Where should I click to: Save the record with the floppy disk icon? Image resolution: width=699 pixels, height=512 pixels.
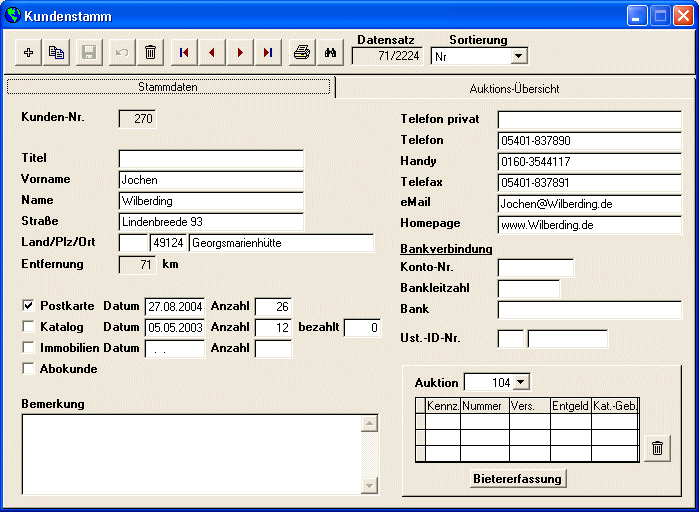(x=89, y=53)
